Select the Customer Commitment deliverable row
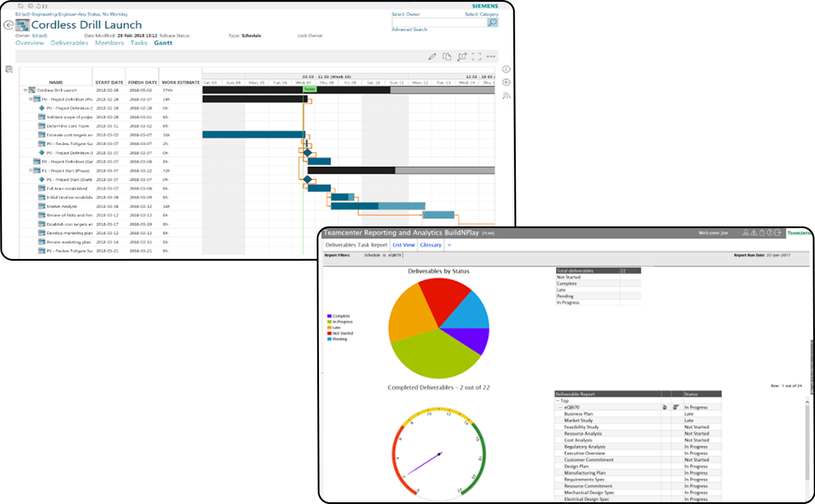815x504 pixels. tap(638, 460)
